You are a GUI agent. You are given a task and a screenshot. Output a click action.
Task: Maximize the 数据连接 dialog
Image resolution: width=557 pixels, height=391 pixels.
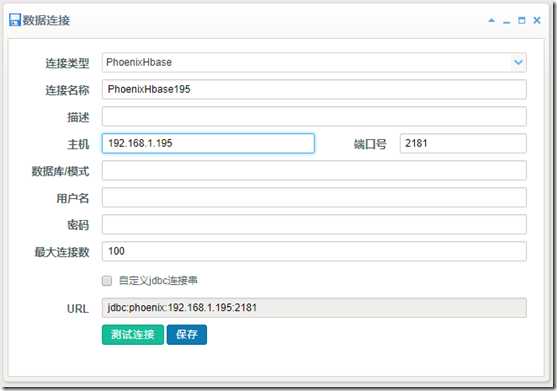pos(521,20)
